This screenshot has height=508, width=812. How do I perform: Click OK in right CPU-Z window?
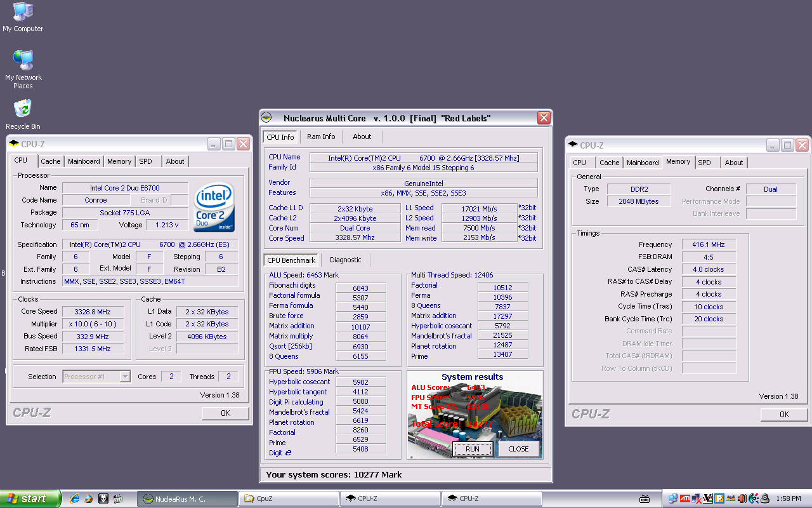pos(785,414)
